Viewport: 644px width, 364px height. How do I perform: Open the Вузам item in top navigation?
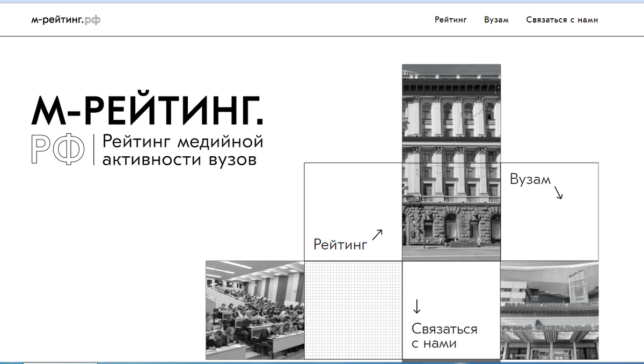[496, 19]
